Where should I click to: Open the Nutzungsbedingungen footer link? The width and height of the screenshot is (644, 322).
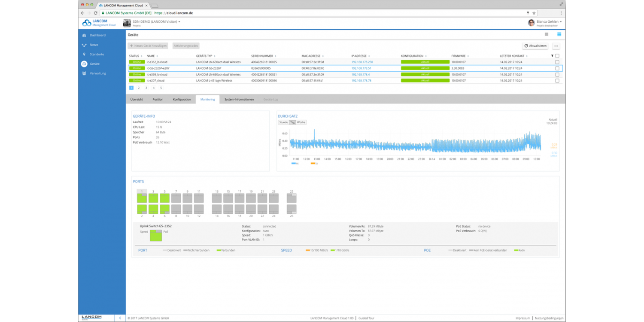click(549, 318)
